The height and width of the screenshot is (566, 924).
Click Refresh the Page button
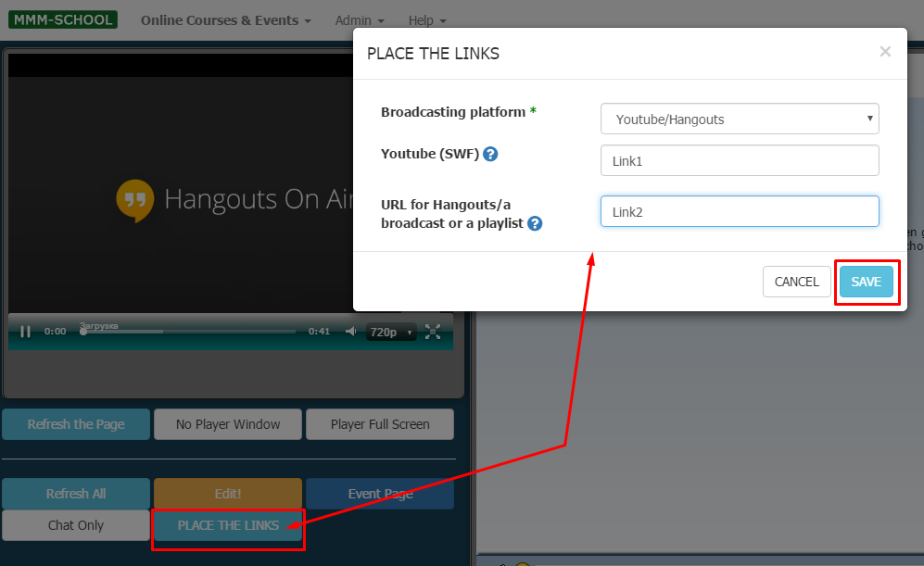point(76,424)
